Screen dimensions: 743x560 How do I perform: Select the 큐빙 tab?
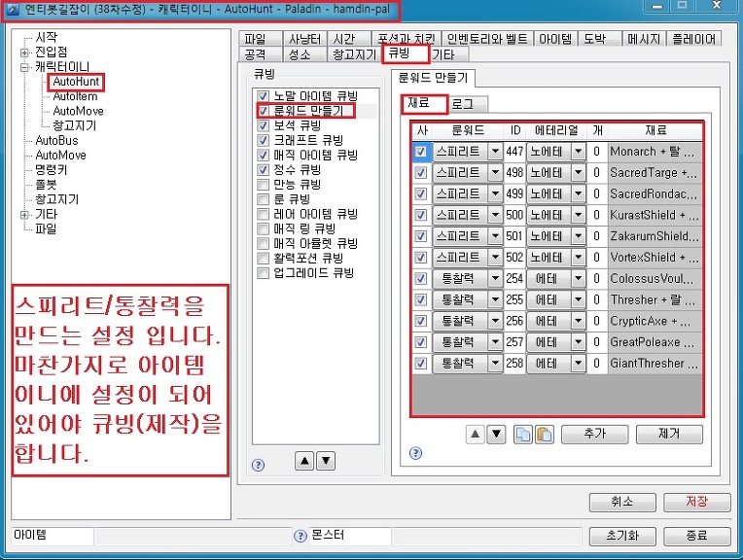[406, 53]
